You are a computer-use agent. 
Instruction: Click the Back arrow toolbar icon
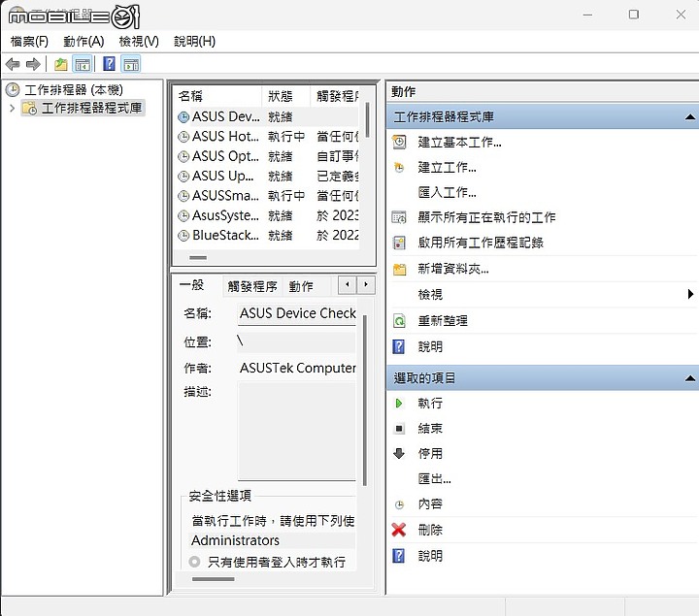(x=13, y=64)
